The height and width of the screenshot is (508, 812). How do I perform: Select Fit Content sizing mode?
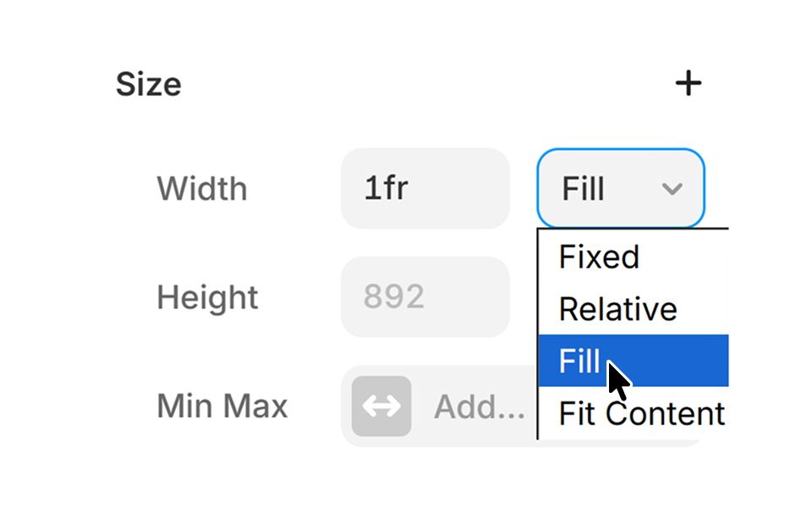point(639,413)
